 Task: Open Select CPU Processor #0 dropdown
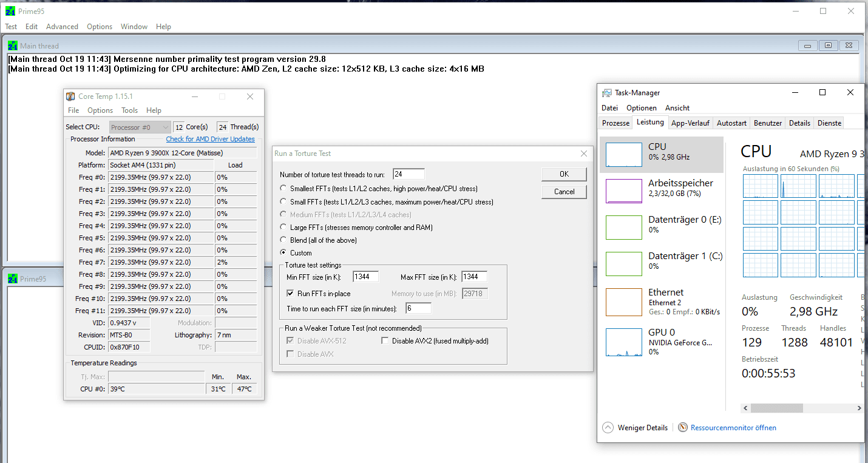pos(140,127)
